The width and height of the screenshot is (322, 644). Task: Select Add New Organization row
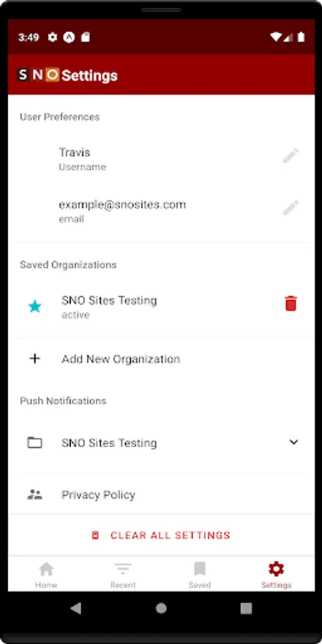(161, 358)
